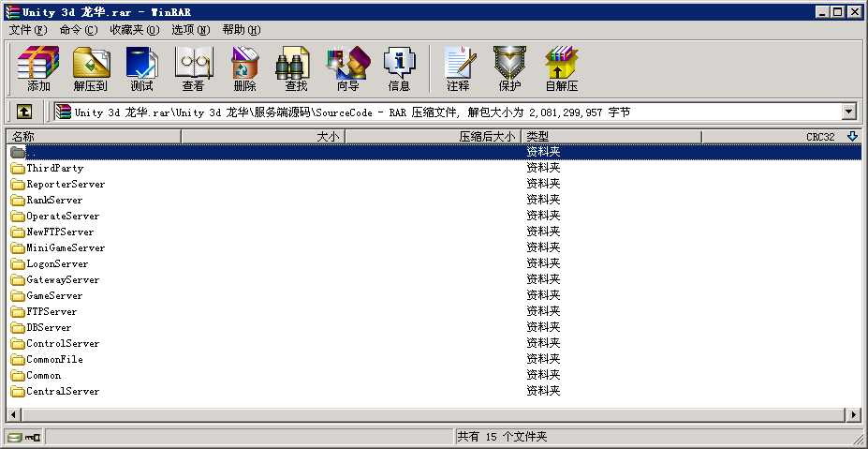
Task: Show archive Info (信息) icon
Action: [399, 68]
